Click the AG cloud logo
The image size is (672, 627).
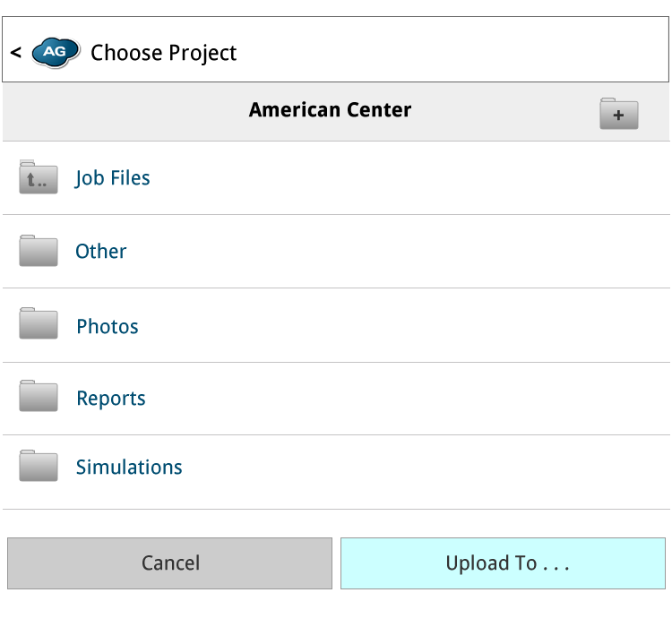[56, 53]
